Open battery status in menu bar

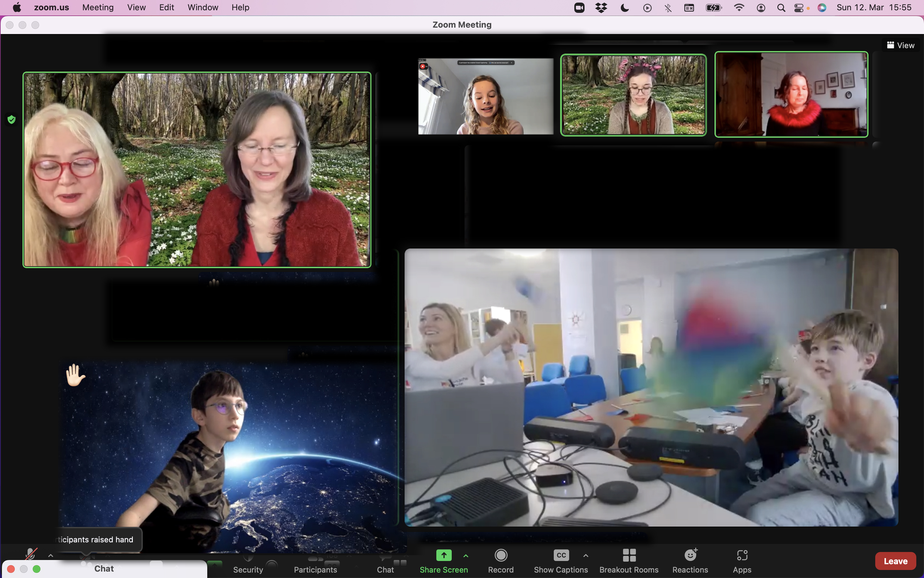coord(714,8)
